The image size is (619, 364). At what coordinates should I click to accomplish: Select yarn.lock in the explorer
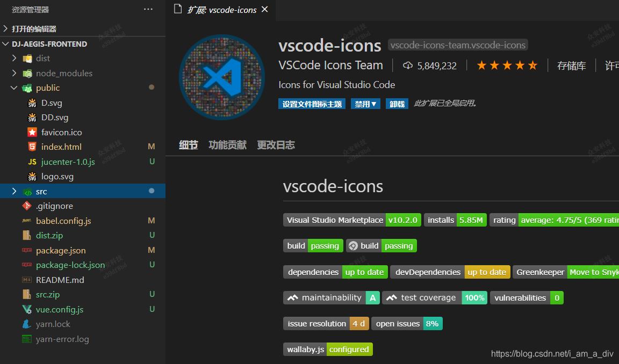click(x=83, y=324)
